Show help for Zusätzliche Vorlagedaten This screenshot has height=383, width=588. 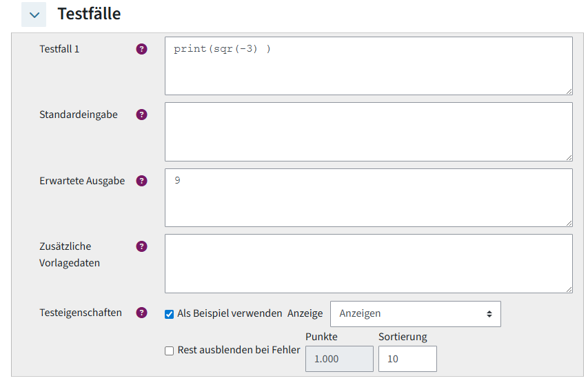click(141, 246)
